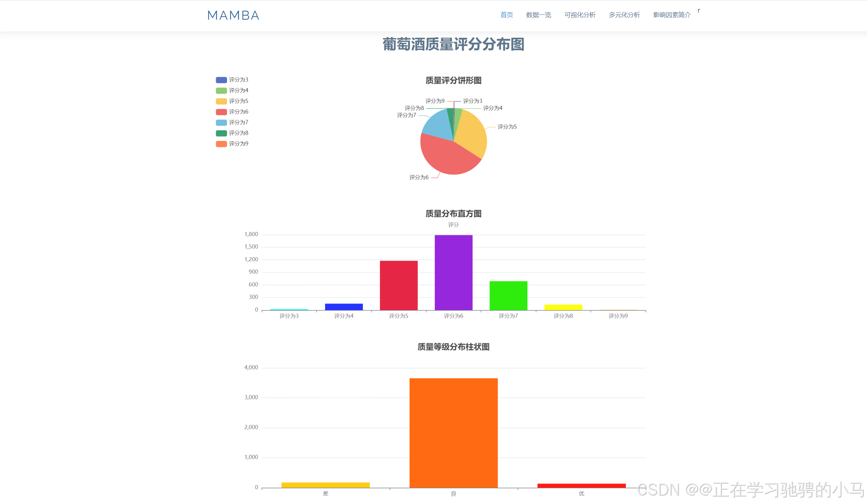This screenshot has width=867, height=504.
Task: Open the 首页 nav item
Action: pos(506,15)
